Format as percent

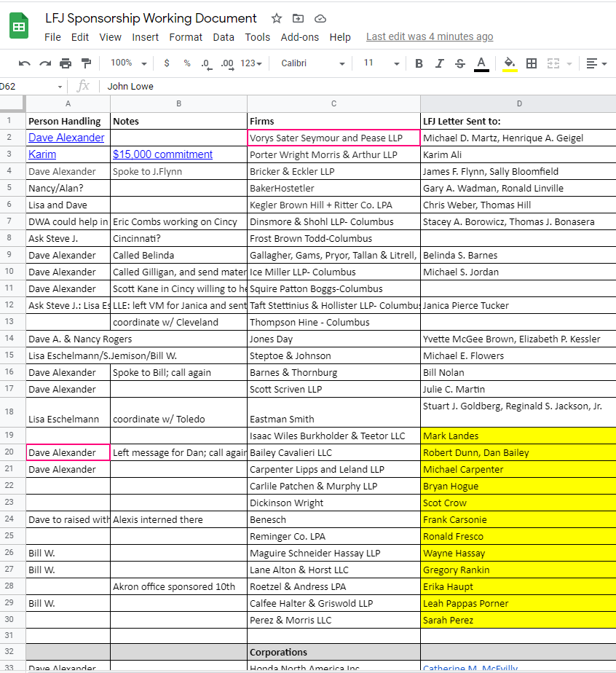point(187,63)
